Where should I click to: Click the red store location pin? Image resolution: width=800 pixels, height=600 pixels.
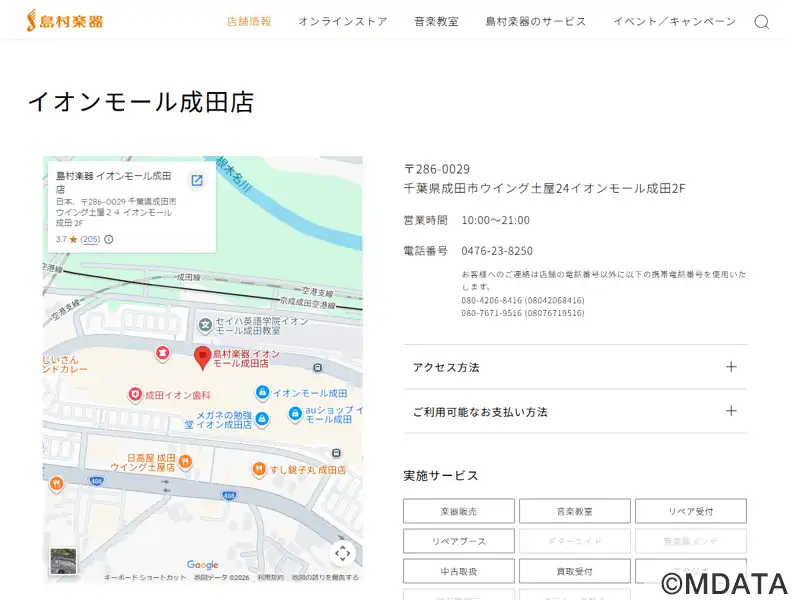(203, 358)
